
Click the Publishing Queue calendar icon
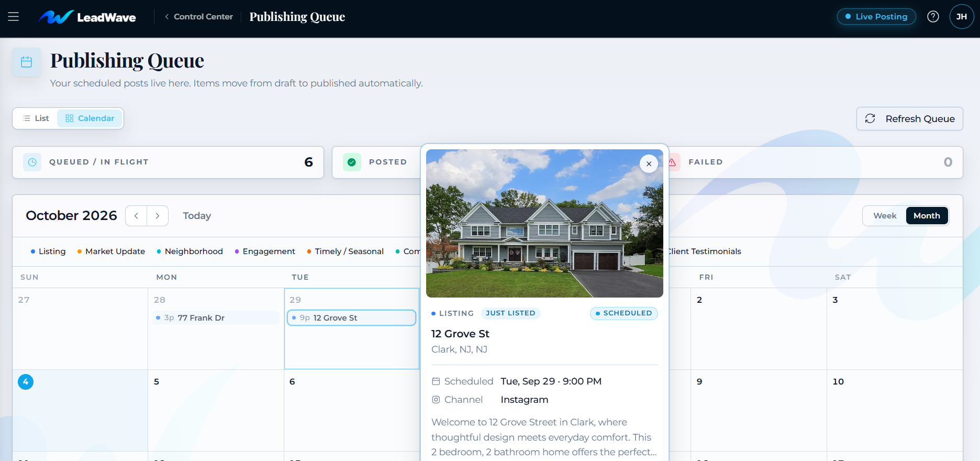(27, 62)
